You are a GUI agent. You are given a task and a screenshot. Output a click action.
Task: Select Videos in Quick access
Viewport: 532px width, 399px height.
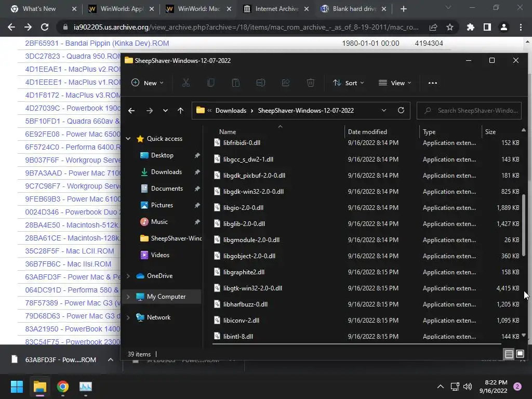pyautogui.click(x=160, y=255)
